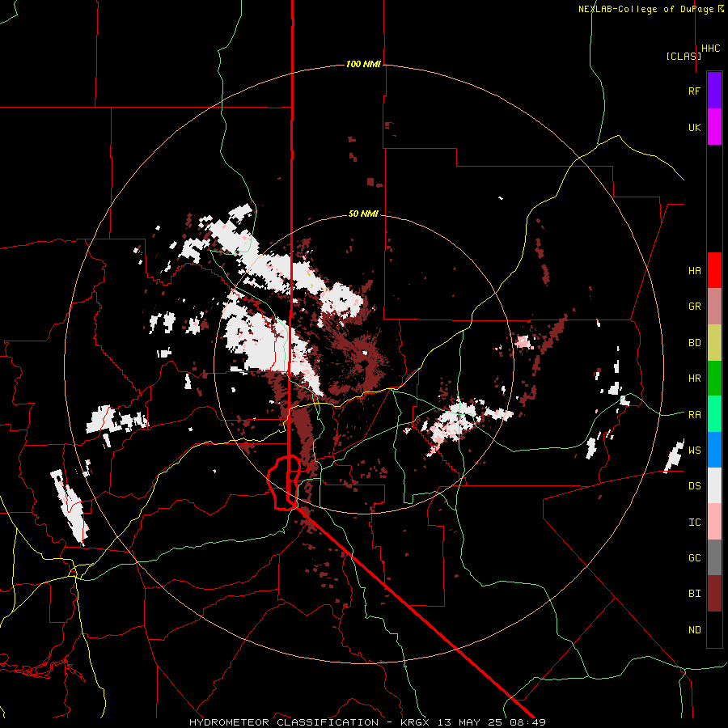Image resolution: width=728 pixels, height=728 pixels.
Task: Click the HA legend label
Action: pyautogui.click(x=694, y=271)
